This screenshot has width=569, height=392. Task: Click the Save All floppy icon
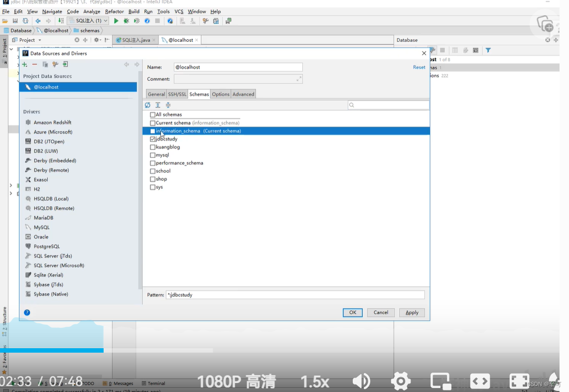pos(15,21)
